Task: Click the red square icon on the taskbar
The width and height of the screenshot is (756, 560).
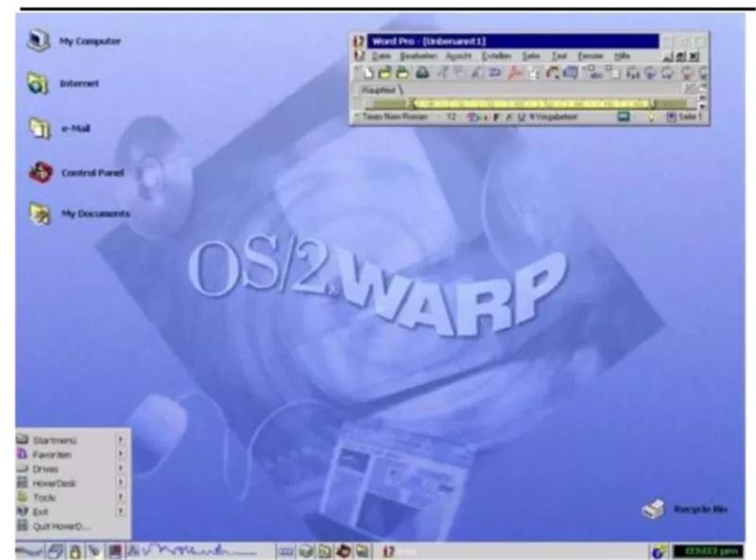Action: click(x=114, y=552)
